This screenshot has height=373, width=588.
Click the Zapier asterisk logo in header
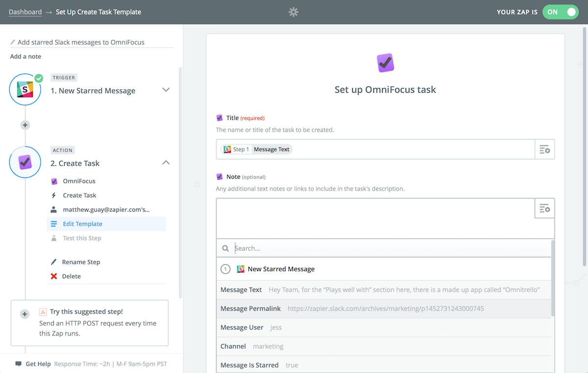[294, 12]
